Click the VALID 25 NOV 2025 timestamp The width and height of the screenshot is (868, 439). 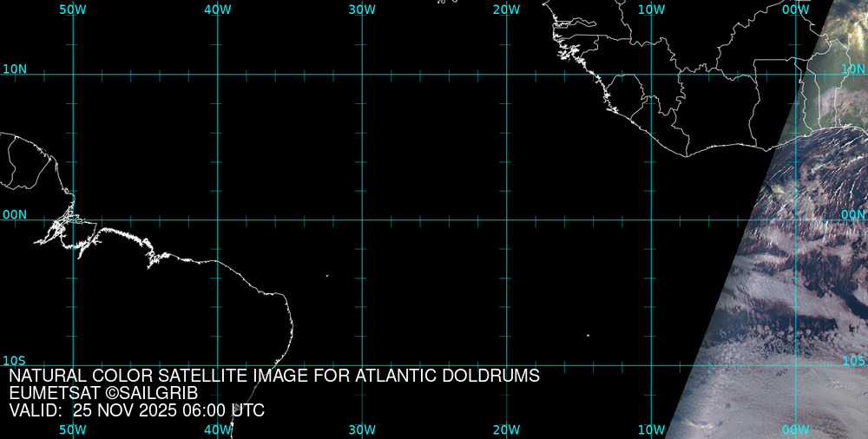click(136, 410)
